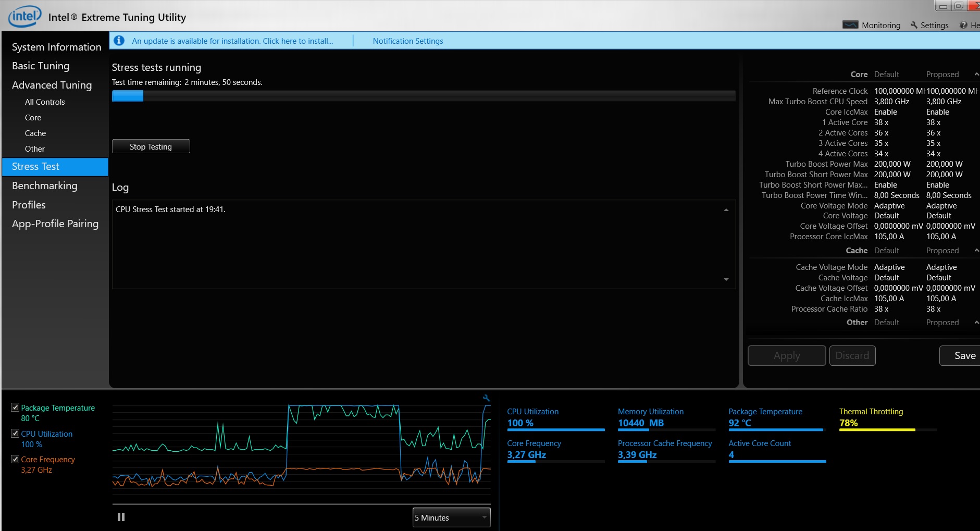Click the update info icon

coord(119,41)
